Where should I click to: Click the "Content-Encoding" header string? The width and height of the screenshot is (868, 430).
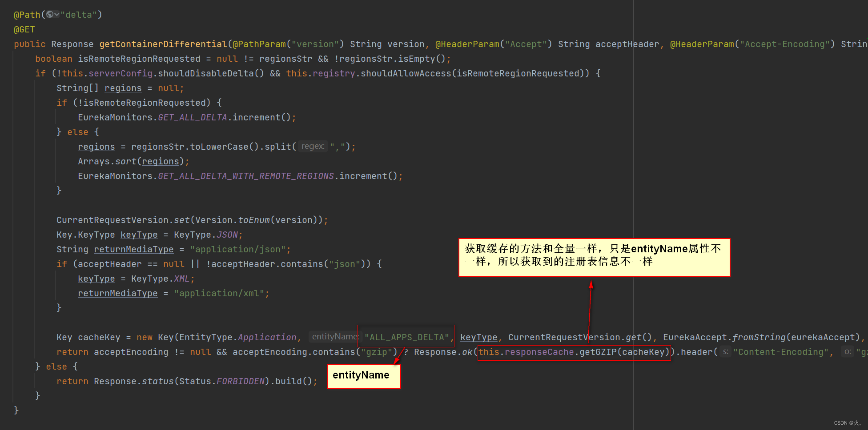[x=780, y=352]
